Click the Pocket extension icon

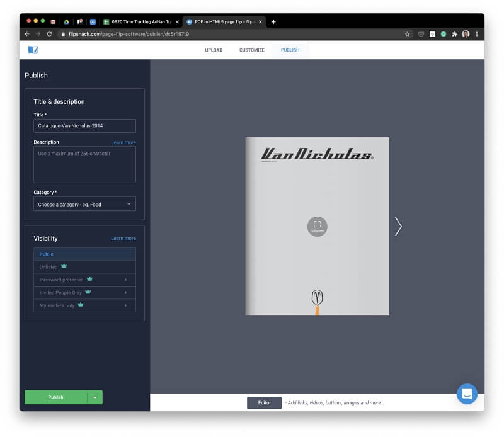click(421, 34)
